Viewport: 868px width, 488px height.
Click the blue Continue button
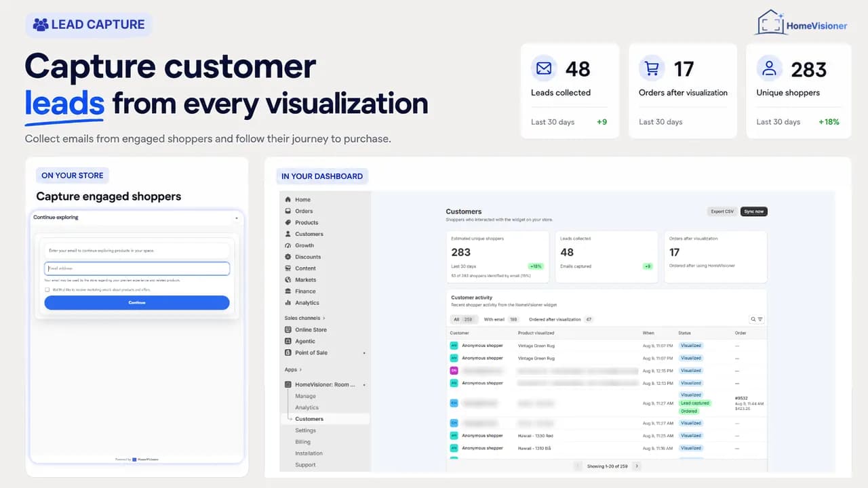point(137,302)
